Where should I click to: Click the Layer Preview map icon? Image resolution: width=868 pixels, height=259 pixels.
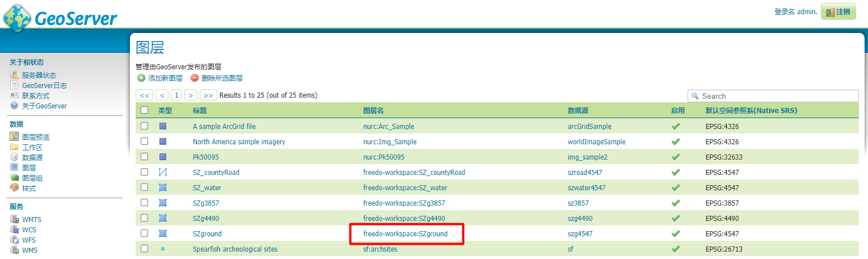pos(14,136)
